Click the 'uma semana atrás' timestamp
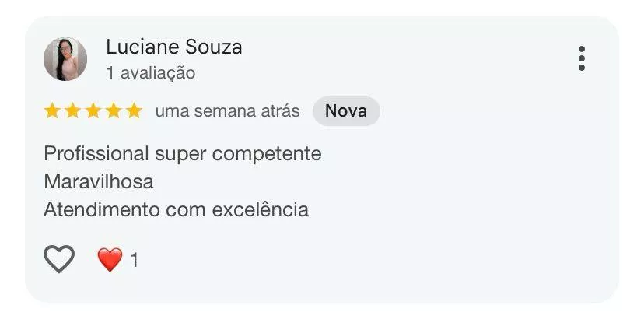This screenshot has width=644, height=319. point(228,111)
